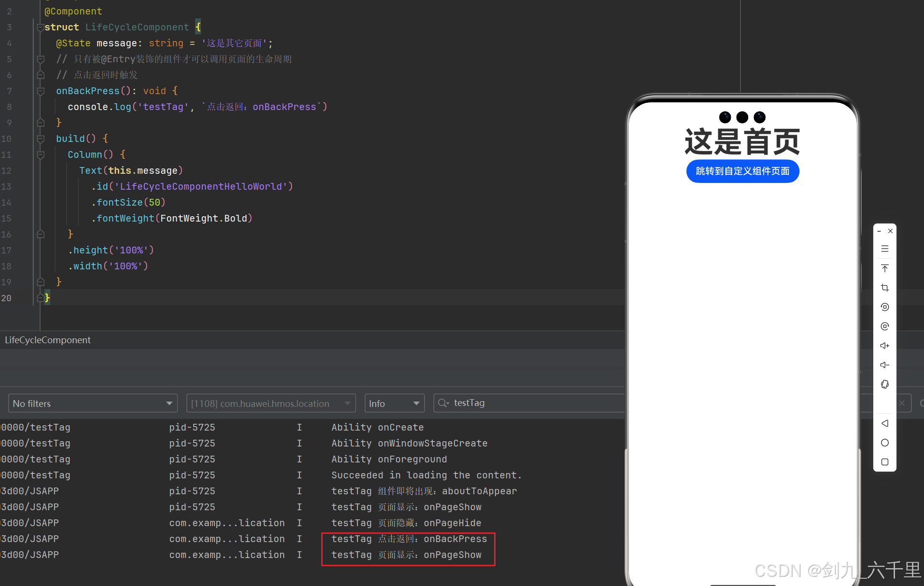Click the Text(this.message) code line

click(x=131, y=170)
